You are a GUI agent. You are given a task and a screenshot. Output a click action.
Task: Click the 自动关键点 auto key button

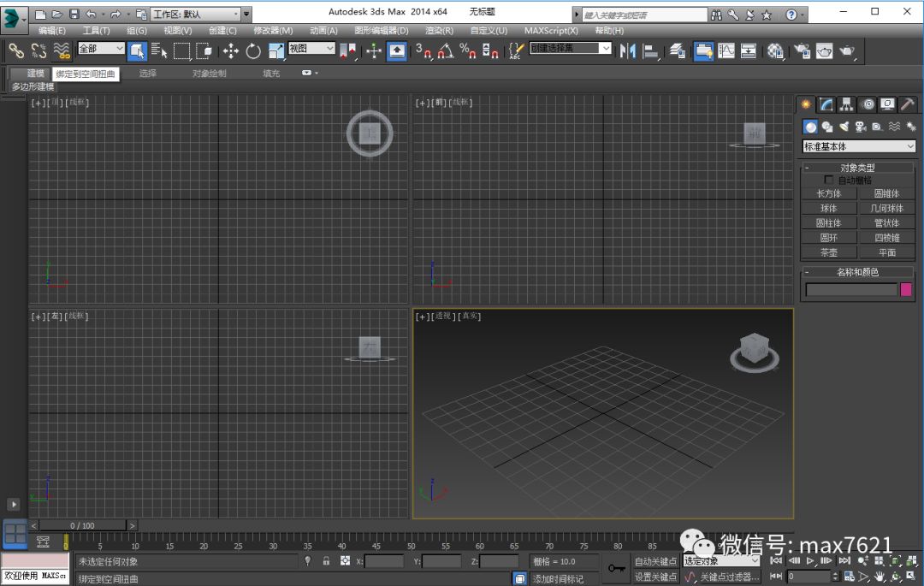click(655, 561)
